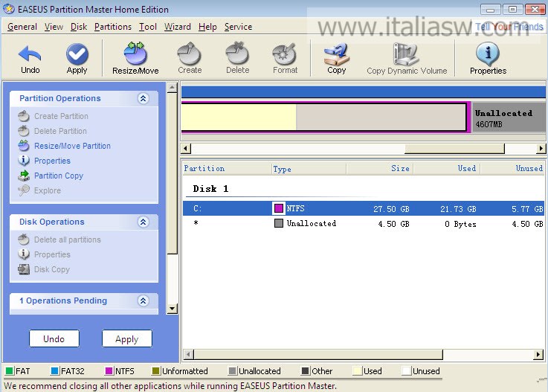Click the Delete toolbar icon

pyautogui.click(x=238, y=58)
